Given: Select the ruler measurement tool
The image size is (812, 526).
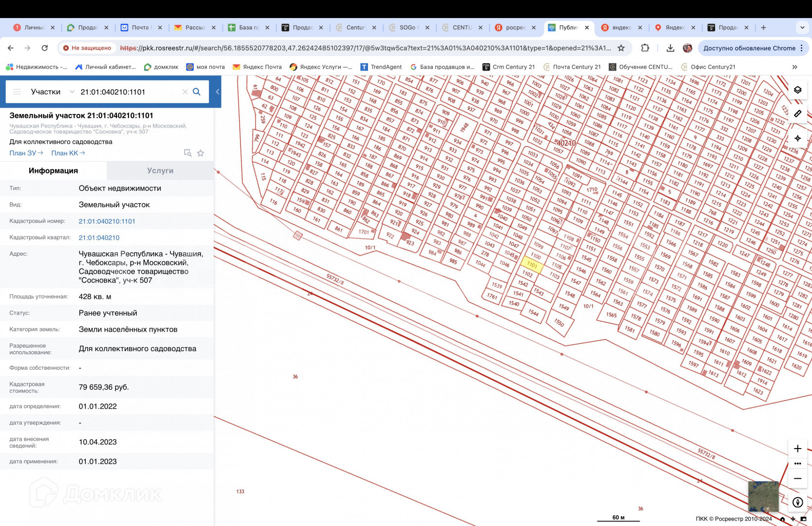Looking at the screenshot, I should coord(797,114).
